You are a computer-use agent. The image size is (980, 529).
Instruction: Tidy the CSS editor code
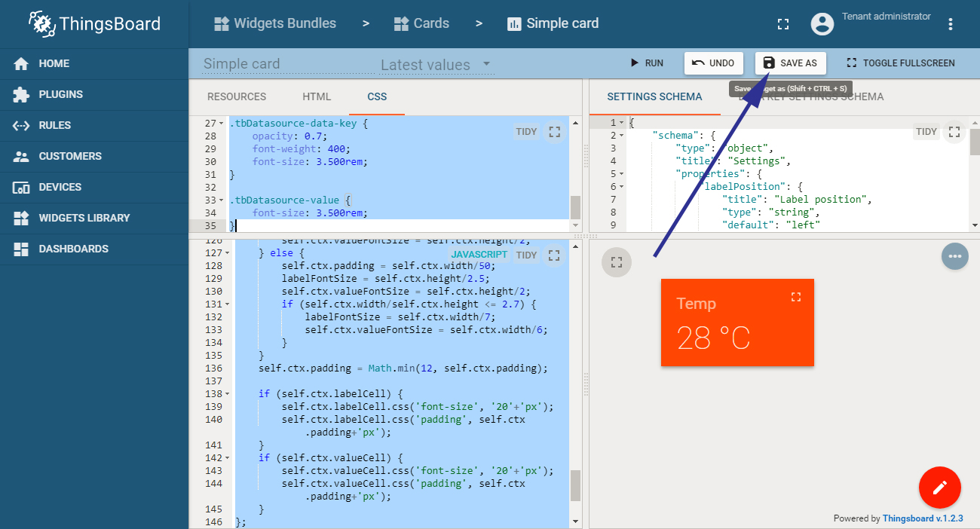coord(526,132)
